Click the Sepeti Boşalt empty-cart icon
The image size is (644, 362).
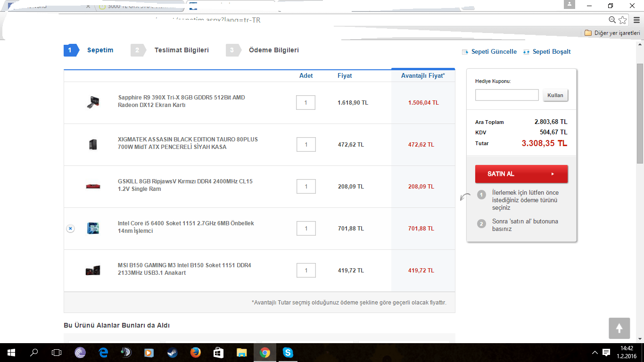526,52
